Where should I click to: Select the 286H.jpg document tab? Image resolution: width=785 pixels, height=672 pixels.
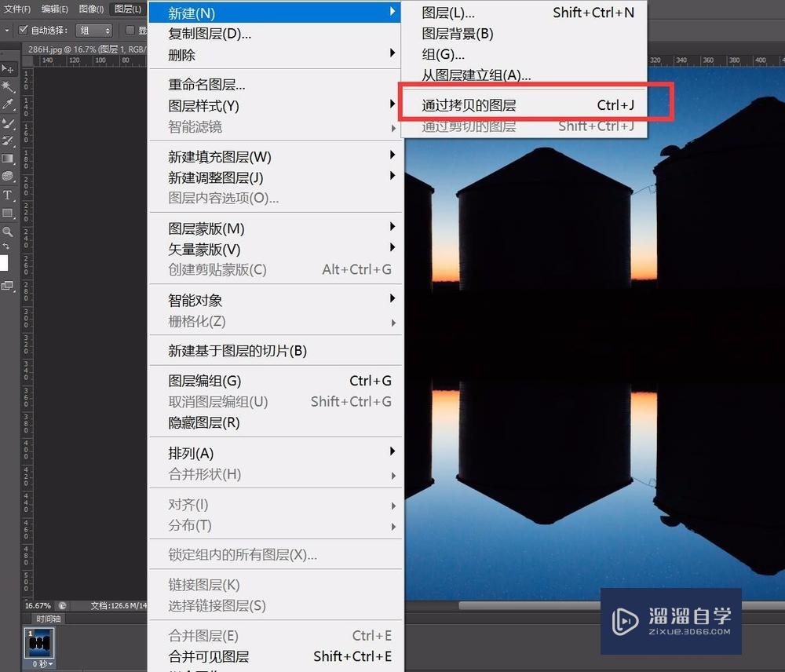pyautogui.click(x=85, y=49)
